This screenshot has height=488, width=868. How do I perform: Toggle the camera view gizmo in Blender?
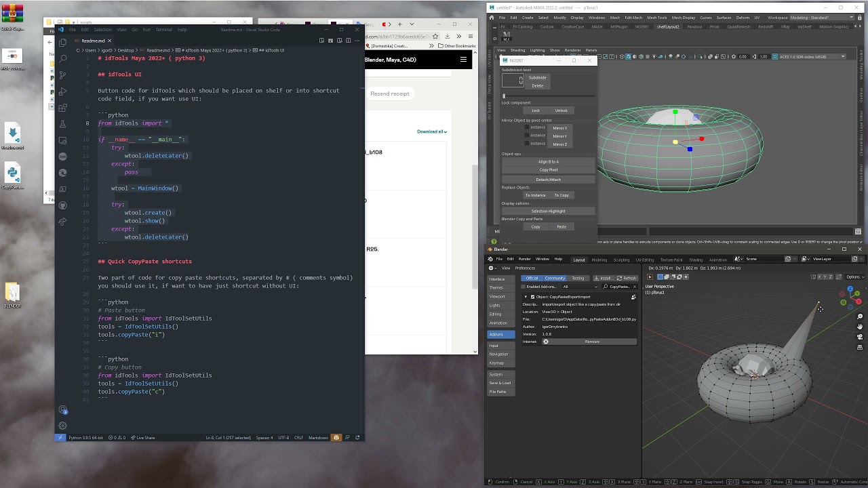tap(859, 338)
